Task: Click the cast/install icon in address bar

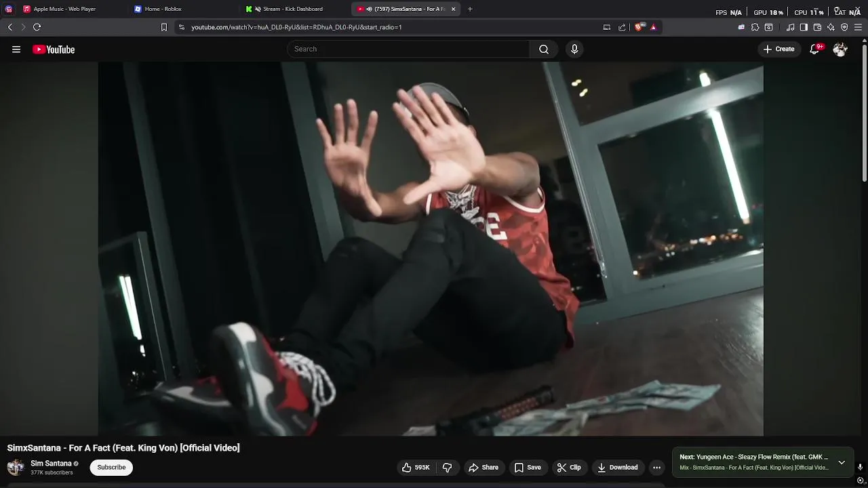Action: (x=607, y=27)
